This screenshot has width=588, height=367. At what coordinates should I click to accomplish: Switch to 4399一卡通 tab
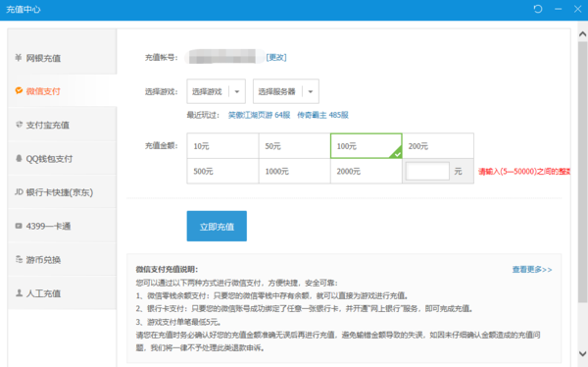pyautogui.click(x=63, y=226)
